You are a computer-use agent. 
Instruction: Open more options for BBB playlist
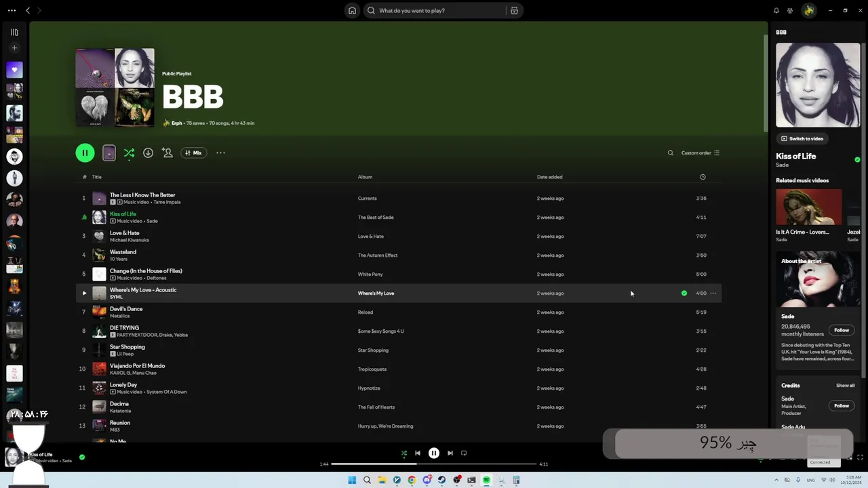[x=220, y=152]
